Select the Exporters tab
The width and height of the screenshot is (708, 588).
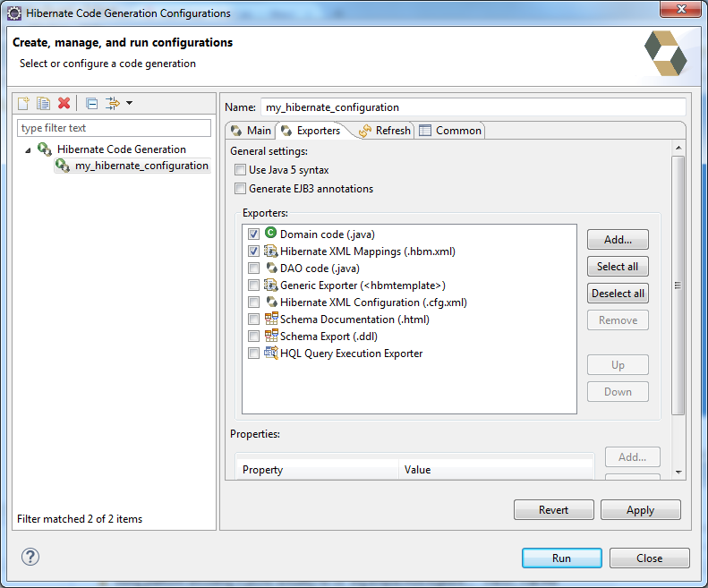(x=311, y=131)
